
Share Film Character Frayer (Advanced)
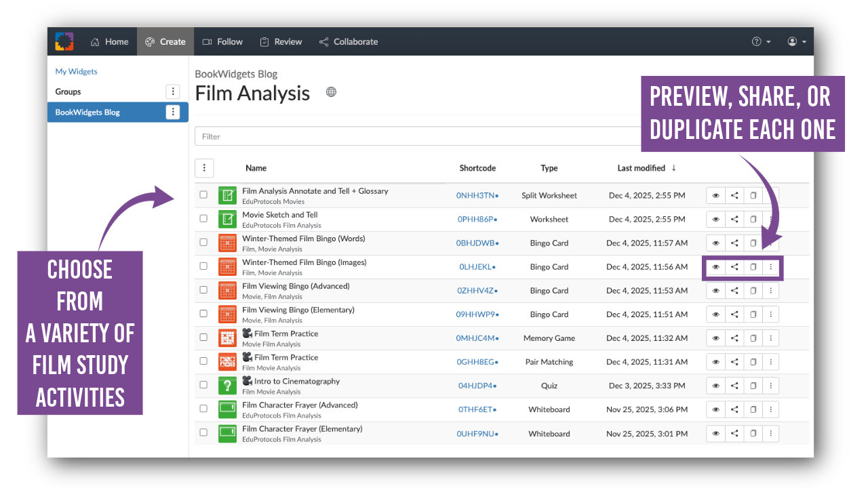click(734, 409)
